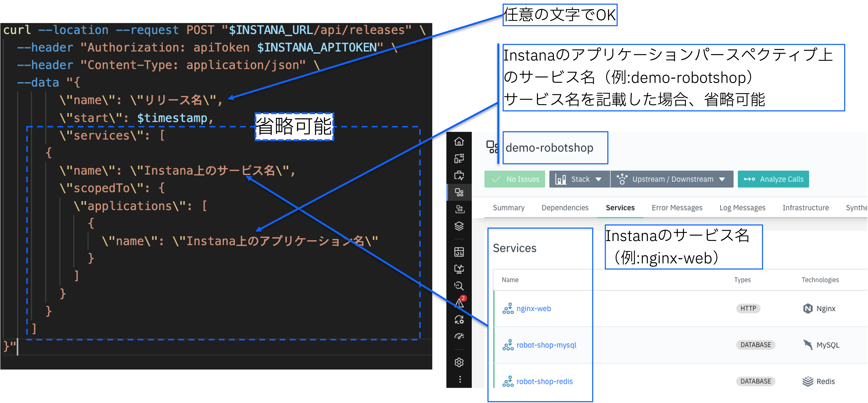The image size is (868, 403).
Task: Click the Redis technology label
Action: coord(825,381)
